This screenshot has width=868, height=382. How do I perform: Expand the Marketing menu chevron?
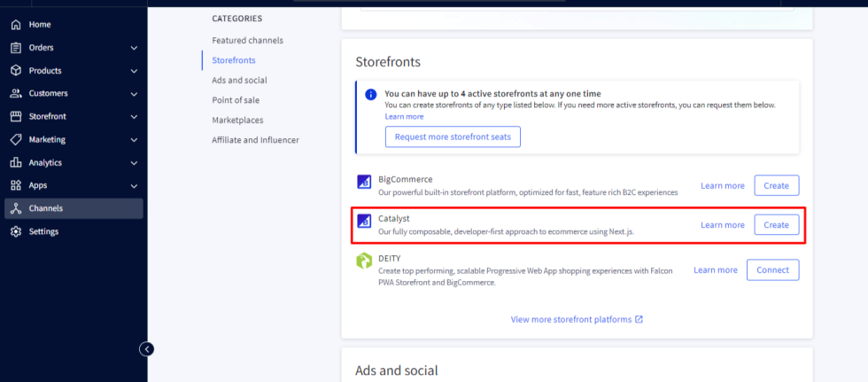coord(134,140)
